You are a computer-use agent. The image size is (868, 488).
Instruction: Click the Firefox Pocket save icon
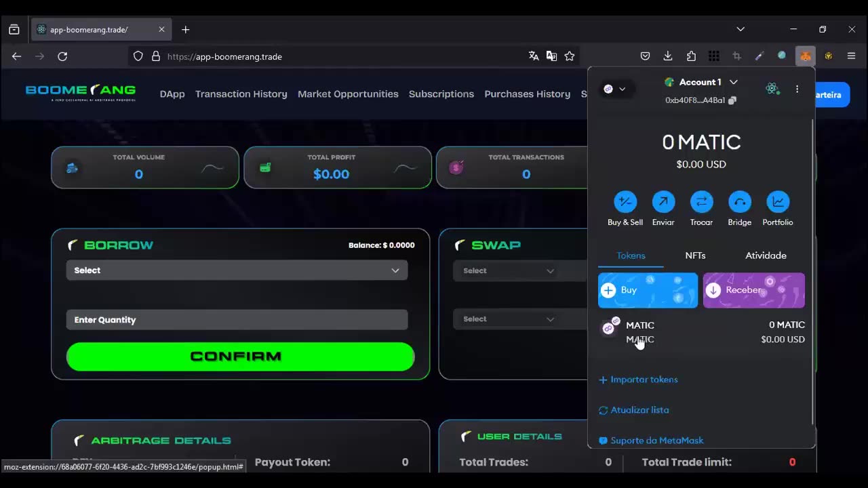tap(645, 56)
